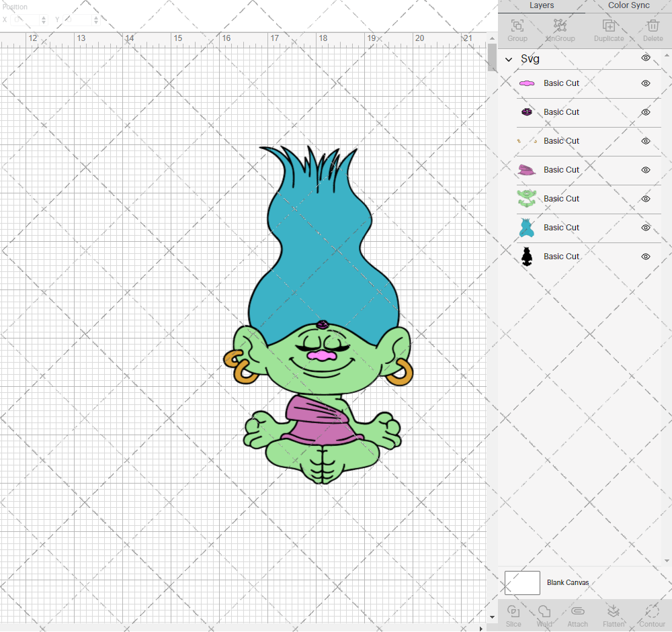Click the Svg group name
The height and width of the screenshot is (632, 672).
pyautogui.click(x=530, y=58)
